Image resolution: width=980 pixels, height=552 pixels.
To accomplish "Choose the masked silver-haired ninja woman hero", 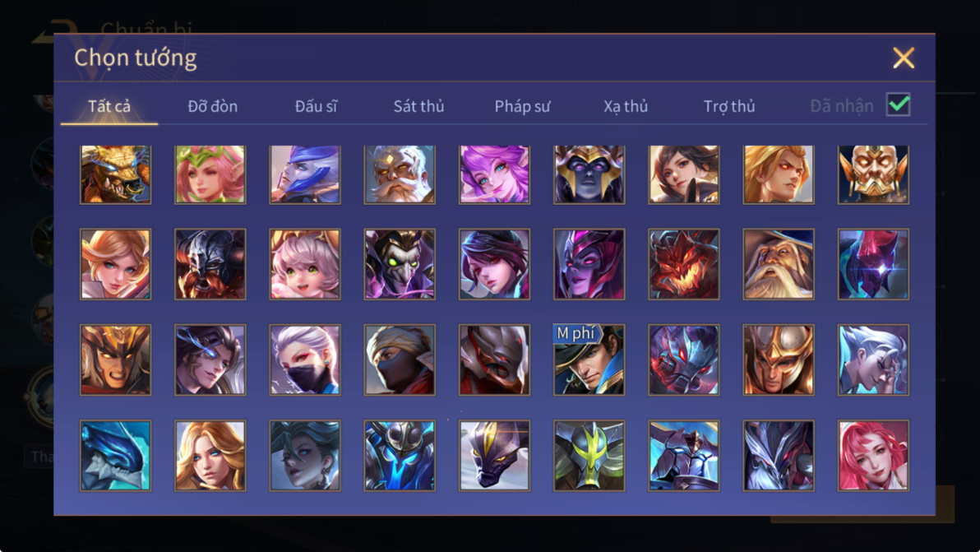I will coord(305,359).
